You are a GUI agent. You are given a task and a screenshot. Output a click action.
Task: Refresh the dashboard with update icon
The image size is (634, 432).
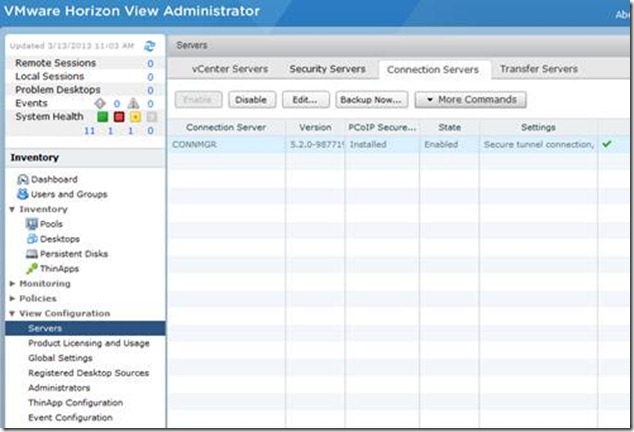(x=150, y=46)
